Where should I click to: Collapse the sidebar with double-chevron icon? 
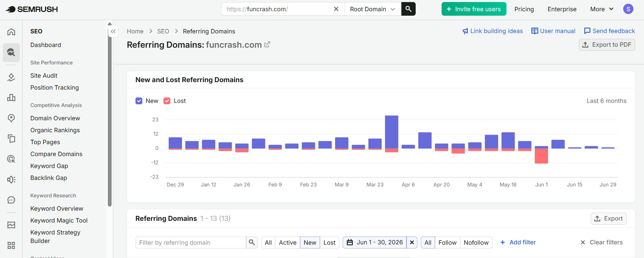click(113, 31)
